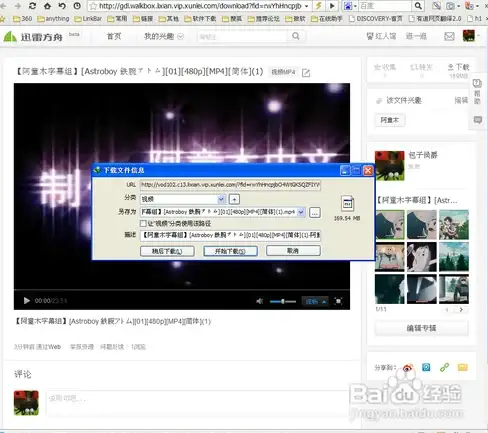Viewport: 488px width, 433px height.
Task: Adjust the video volume slider
Action: coord(283,301)
